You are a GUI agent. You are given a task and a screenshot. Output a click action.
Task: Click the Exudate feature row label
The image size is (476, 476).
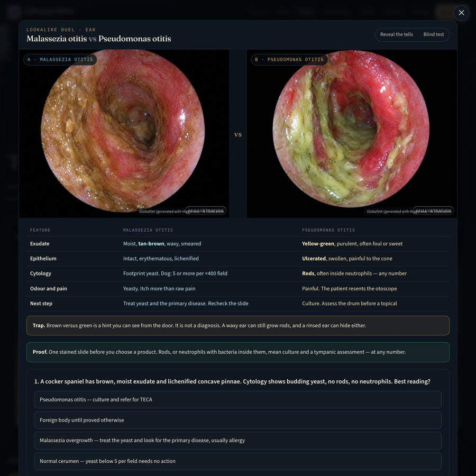[x=40, y=244]
